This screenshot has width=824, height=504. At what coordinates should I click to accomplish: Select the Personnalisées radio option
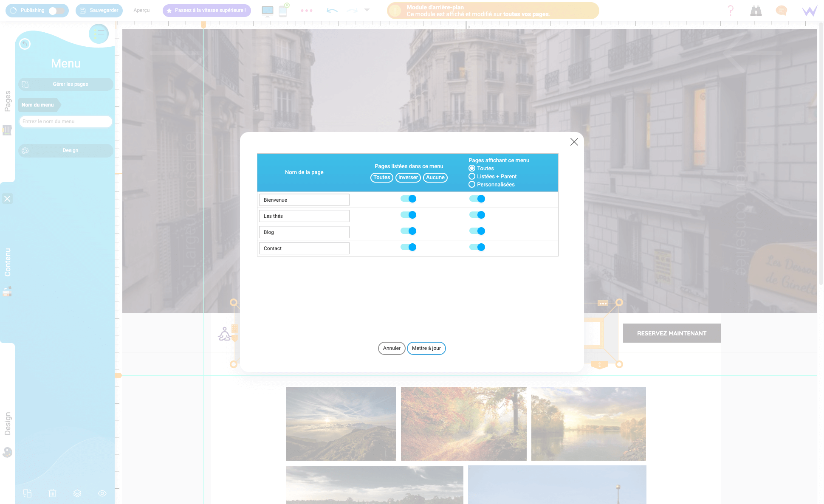point(472,184)
